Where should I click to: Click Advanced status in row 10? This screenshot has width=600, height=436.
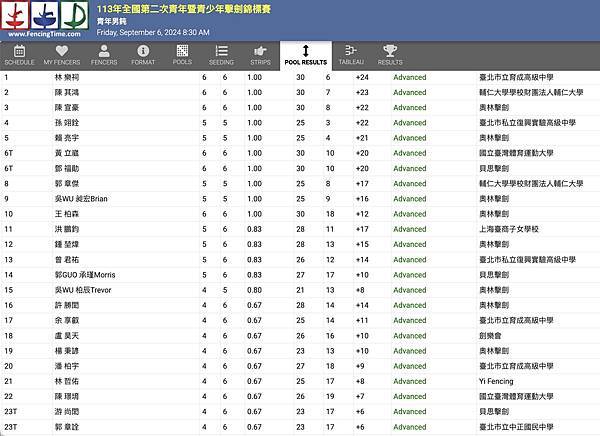(x=410, y=214)
